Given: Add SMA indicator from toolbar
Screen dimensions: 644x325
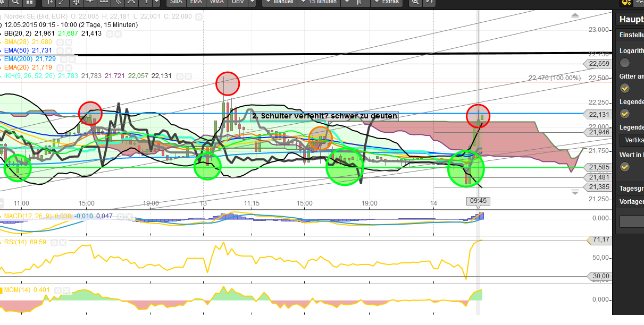Looking at the screenshot, I should click(x=177, y=2).
